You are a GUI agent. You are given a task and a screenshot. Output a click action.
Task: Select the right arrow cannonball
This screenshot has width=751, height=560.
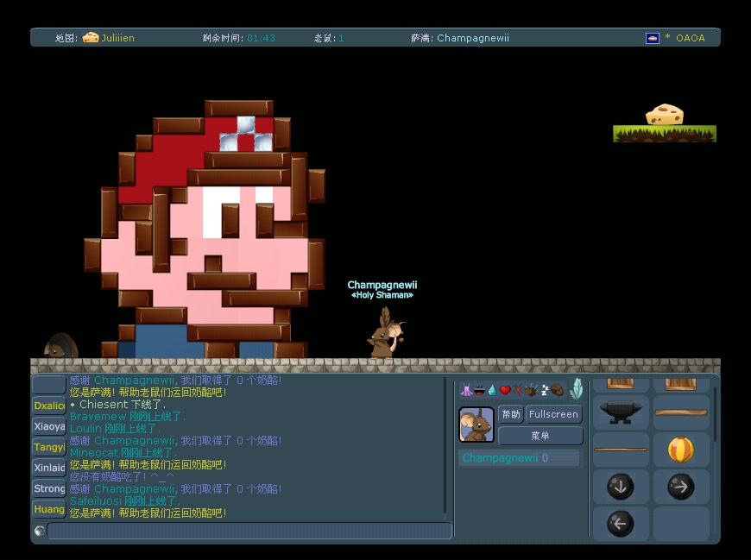click(x=681, y=487)
